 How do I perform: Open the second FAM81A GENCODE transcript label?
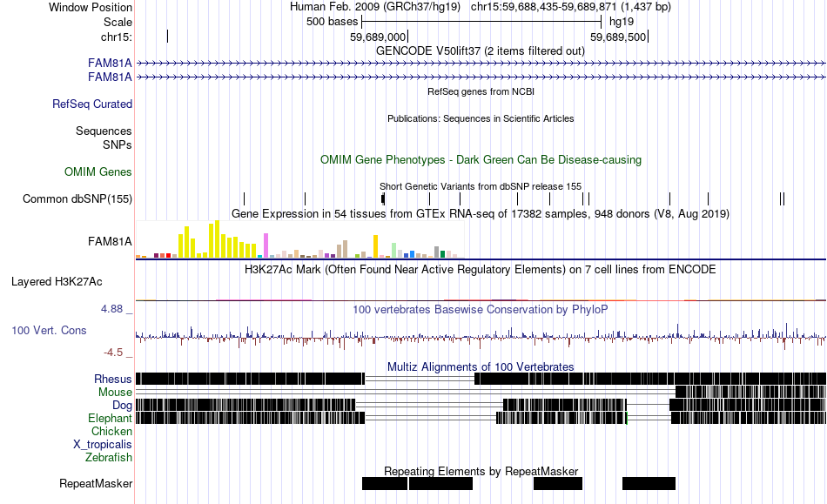(110, 77)
